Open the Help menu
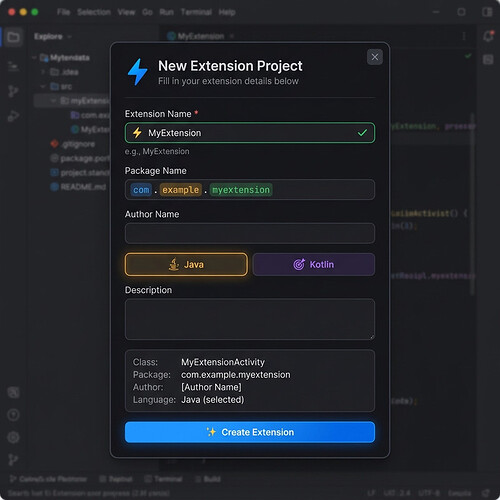Screen dimensions: 500x500 point(227,12)
